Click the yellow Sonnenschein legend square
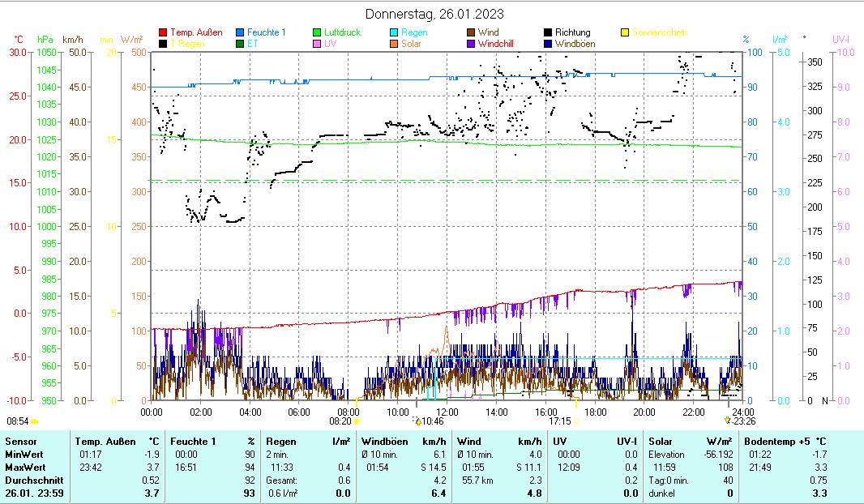Viewport: 864px width, 504px height. [x=625, y=33]
